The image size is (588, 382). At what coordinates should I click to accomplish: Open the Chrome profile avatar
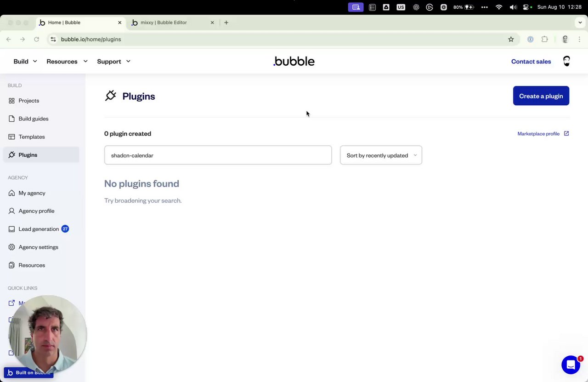(565, 40)
